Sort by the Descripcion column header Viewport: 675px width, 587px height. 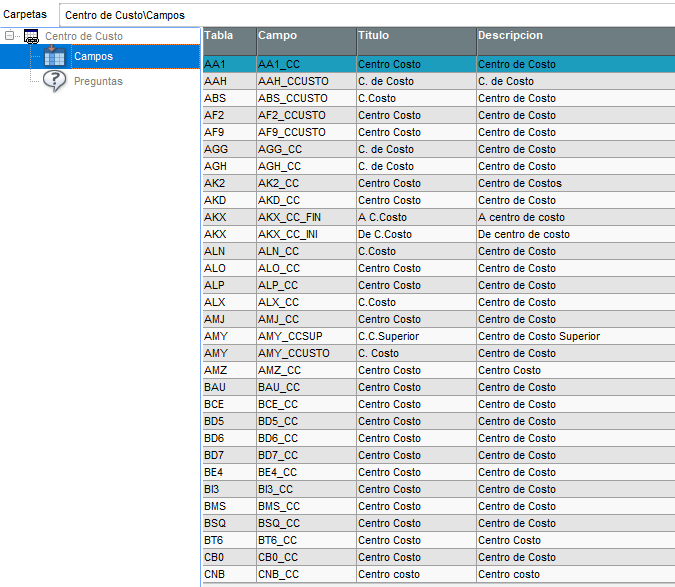(576, 41)
